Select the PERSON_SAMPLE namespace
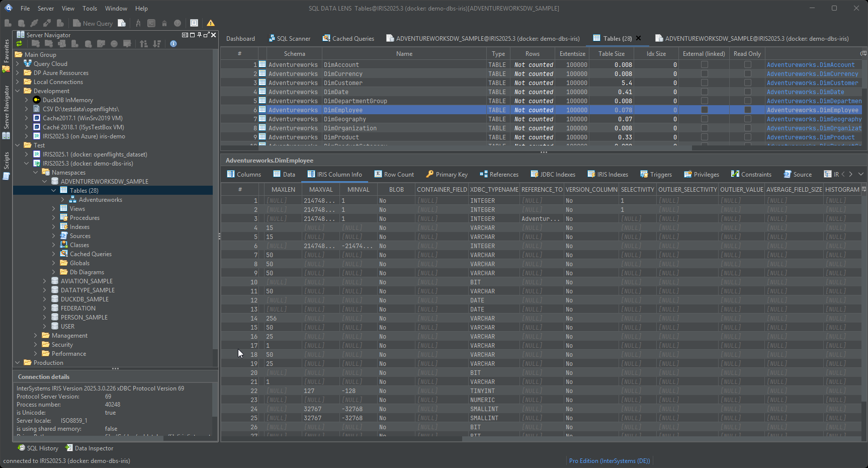This screenshot has width=868, height=468. [84, 318]
